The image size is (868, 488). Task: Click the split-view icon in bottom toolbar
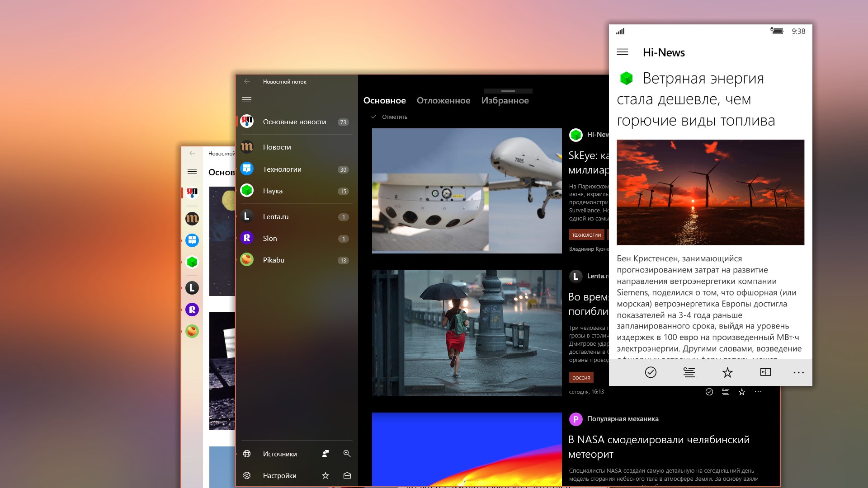tap(765, 372)
